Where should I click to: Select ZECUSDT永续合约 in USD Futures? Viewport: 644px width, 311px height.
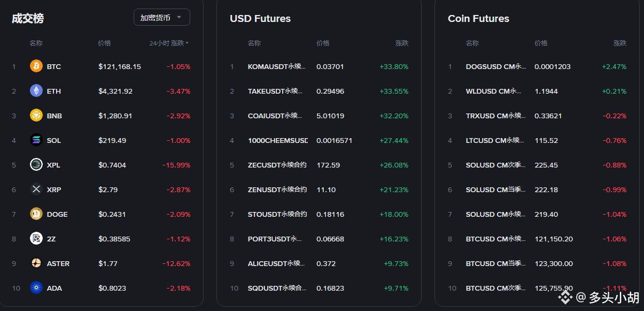277,165
